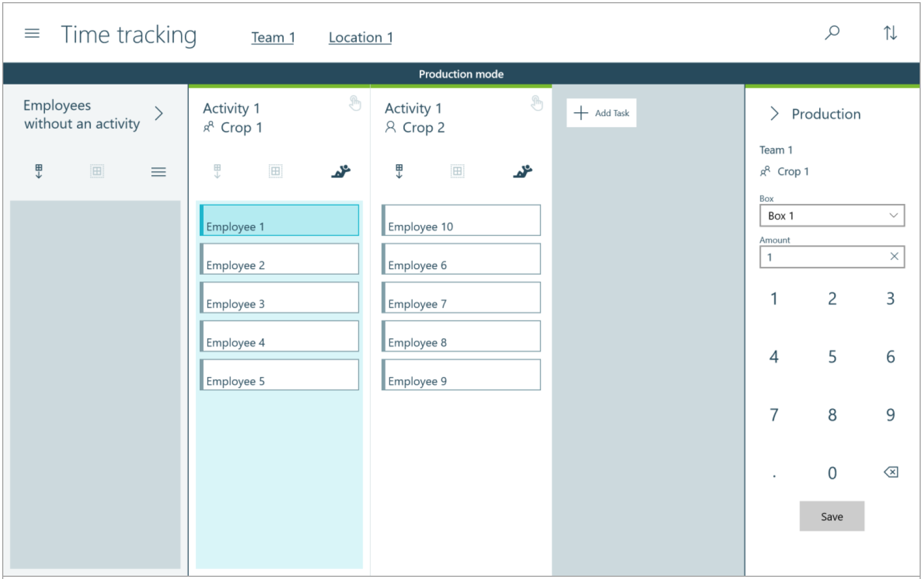This screenshot has width=924, height=579.
Task: Tap keypad digit 8
Action: [832, 415]
